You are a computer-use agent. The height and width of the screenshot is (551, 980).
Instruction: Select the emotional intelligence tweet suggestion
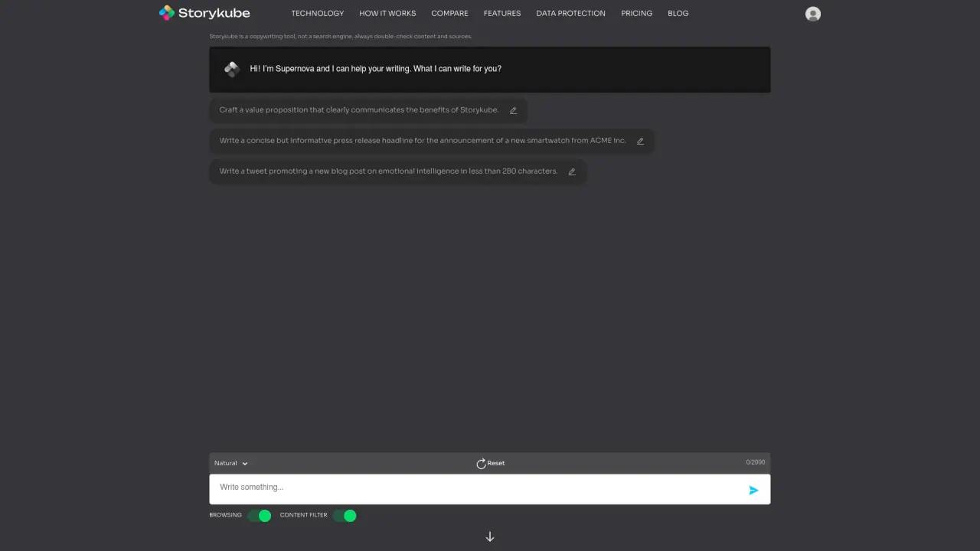[398, 171]
